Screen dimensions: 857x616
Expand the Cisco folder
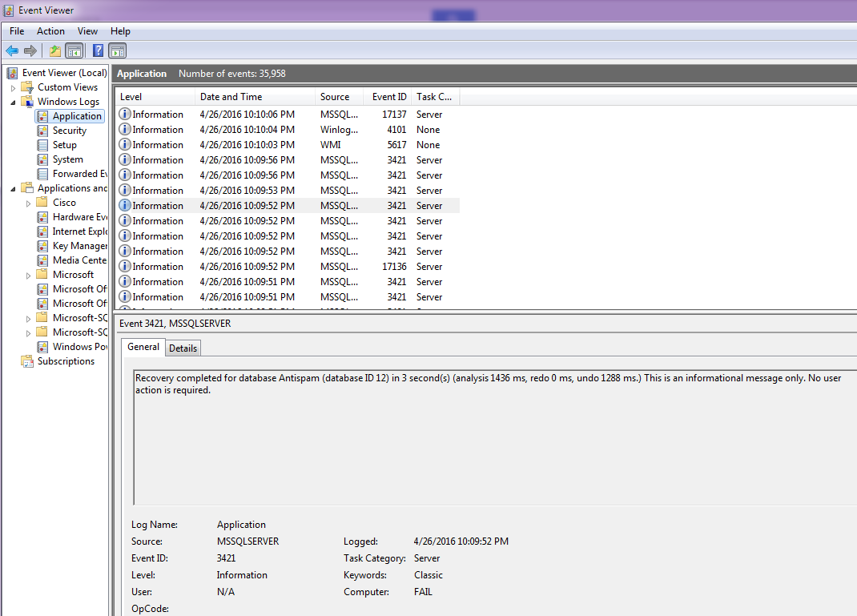29,203
